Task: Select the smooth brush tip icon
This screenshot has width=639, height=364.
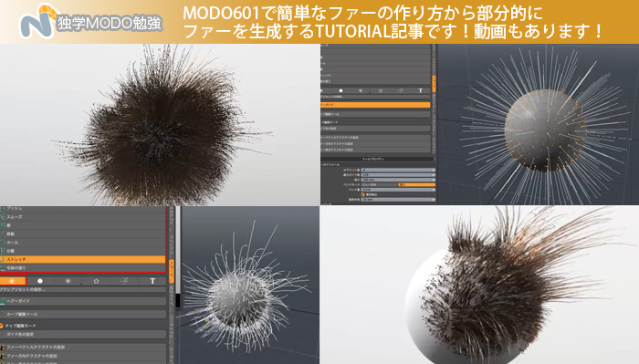Action: (13, 281)
